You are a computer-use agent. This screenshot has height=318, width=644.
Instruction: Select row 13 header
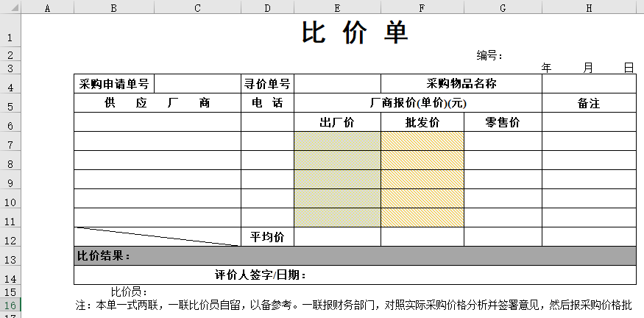(10, 260)
